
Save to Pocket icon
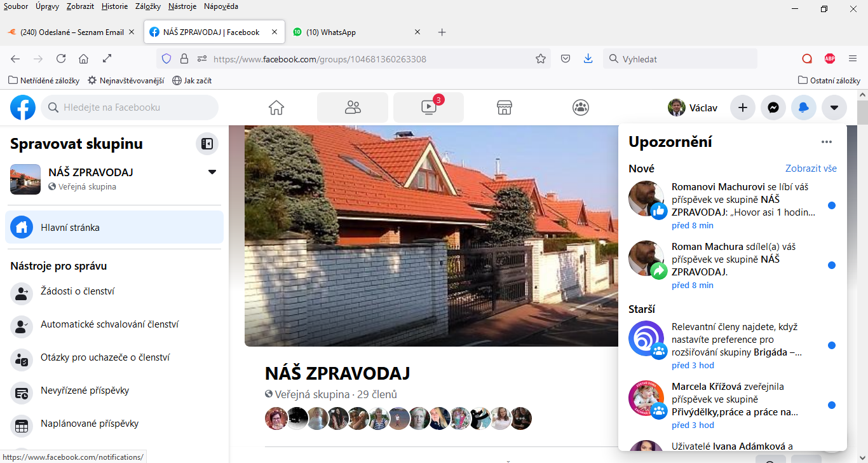[565, 59]
